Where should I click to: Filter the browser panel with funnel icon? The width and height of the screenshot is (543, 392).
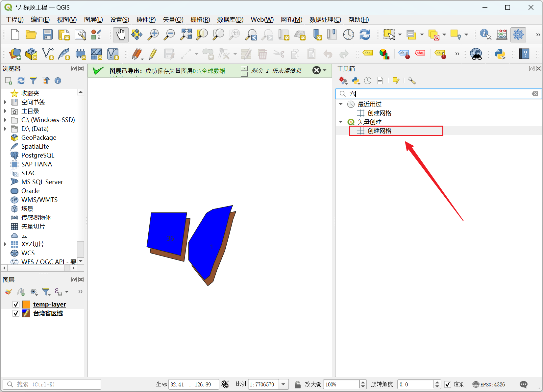click(x=33, y=81)
